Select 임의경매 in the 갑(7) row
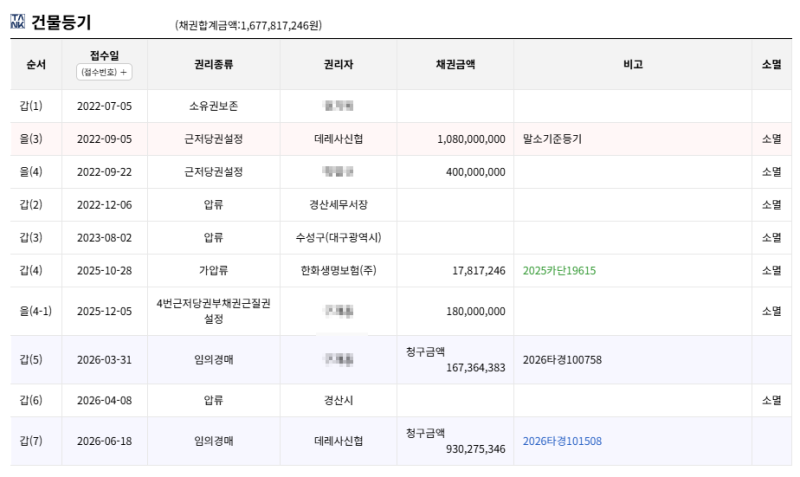This screenshot has height=477, width=800. 214,441
